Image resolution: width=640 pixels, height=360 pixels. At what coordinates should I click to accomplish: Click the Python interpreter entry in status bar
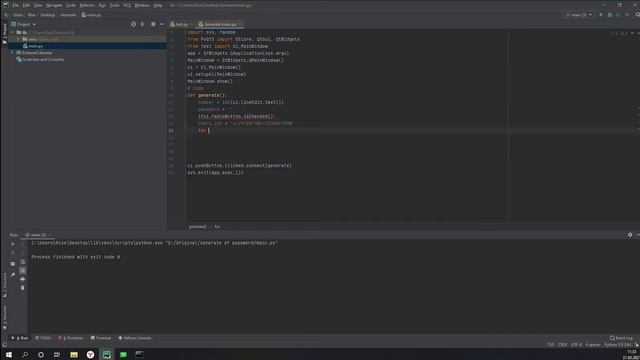pos(618,345)
